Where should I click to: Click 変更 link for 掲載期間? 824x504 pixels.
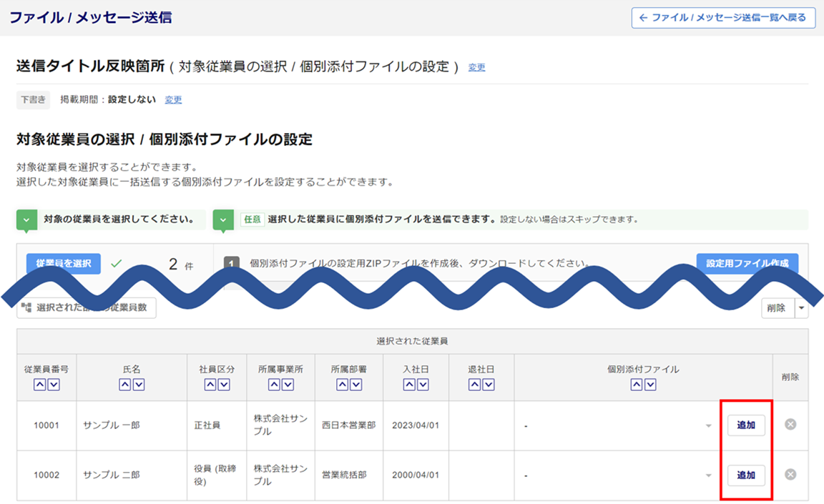click(x=173, y=100)
